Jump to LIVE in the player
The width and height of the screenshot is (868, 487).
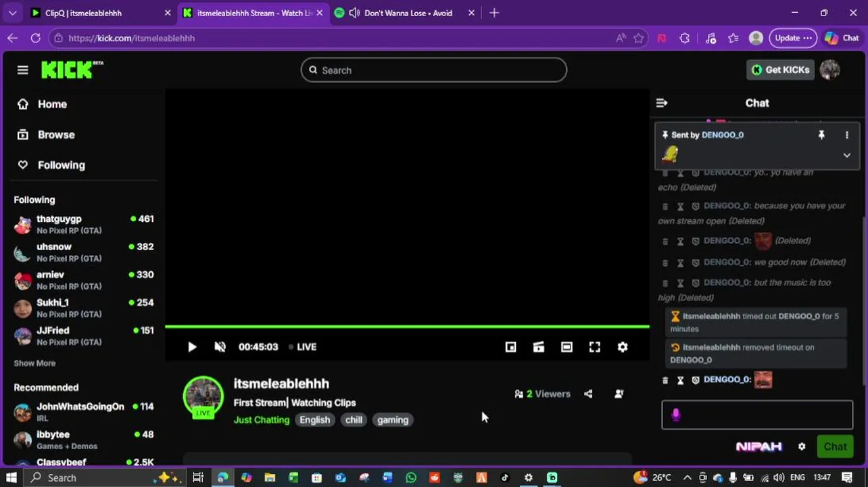click(302, 347)
